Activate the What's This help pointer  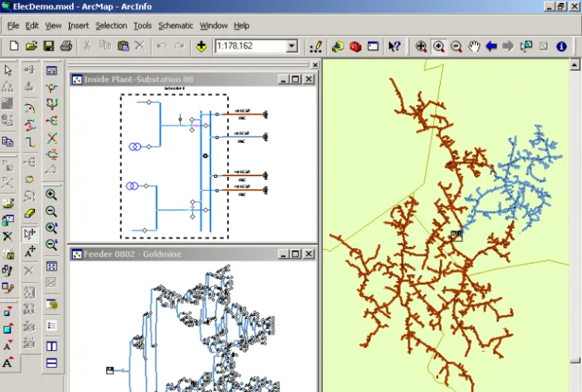(x=394, y=47)
